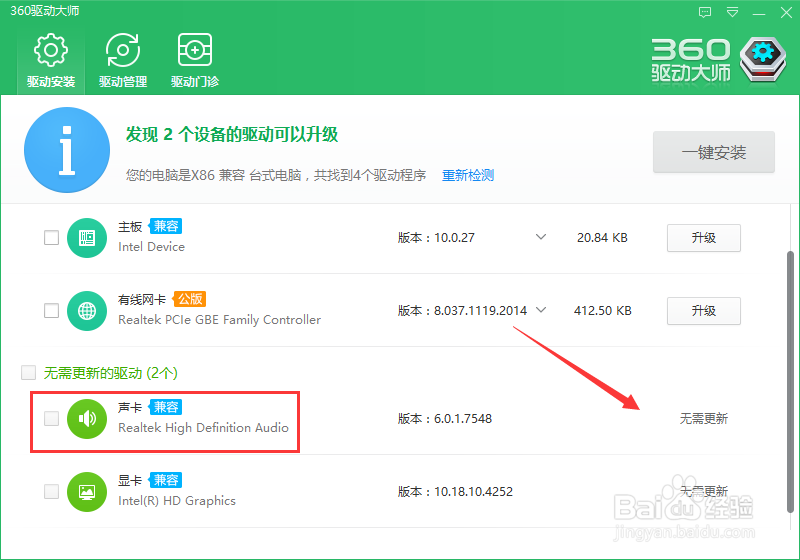The height and width of the screenshot is (560, 800).
Task: Click the 显卡 display card icon
Action: 87,492
